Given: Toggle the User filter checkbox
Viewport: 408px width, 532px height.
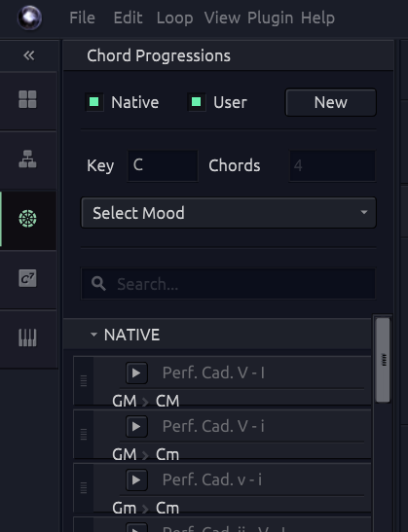Looking at the screenshot, I should (x=197, y=102).
